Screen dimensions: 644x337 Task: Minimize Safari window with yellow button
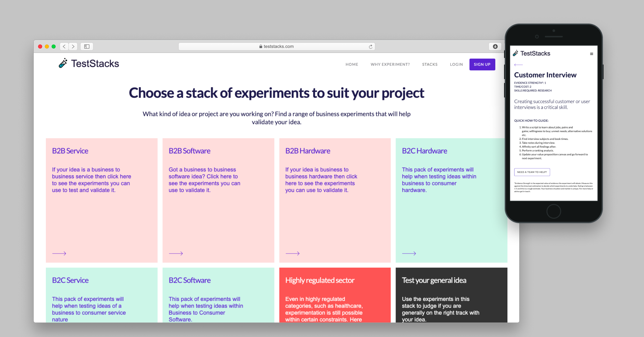coord(47,47)
